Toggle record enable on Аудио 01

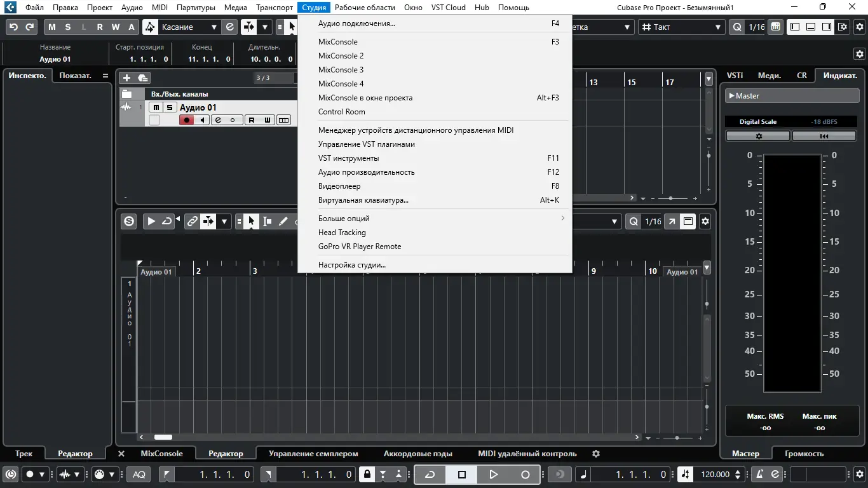(x=187, y=120)
